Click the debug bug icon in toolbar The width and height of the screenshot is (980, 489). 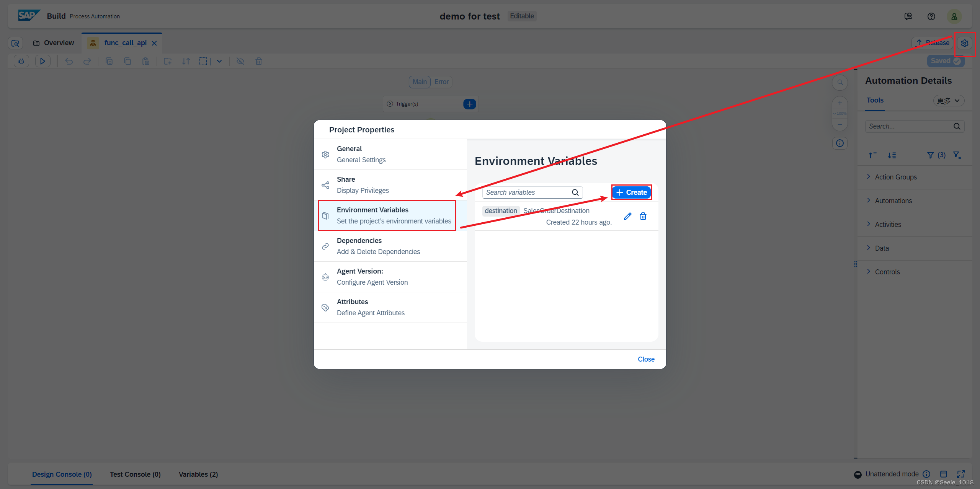(21, 61)
